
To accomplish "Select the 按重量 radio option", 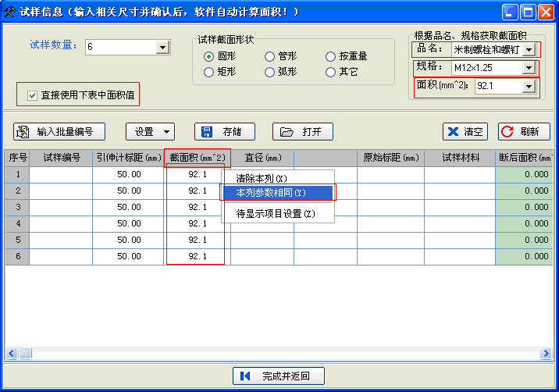I will pos(331,56).
